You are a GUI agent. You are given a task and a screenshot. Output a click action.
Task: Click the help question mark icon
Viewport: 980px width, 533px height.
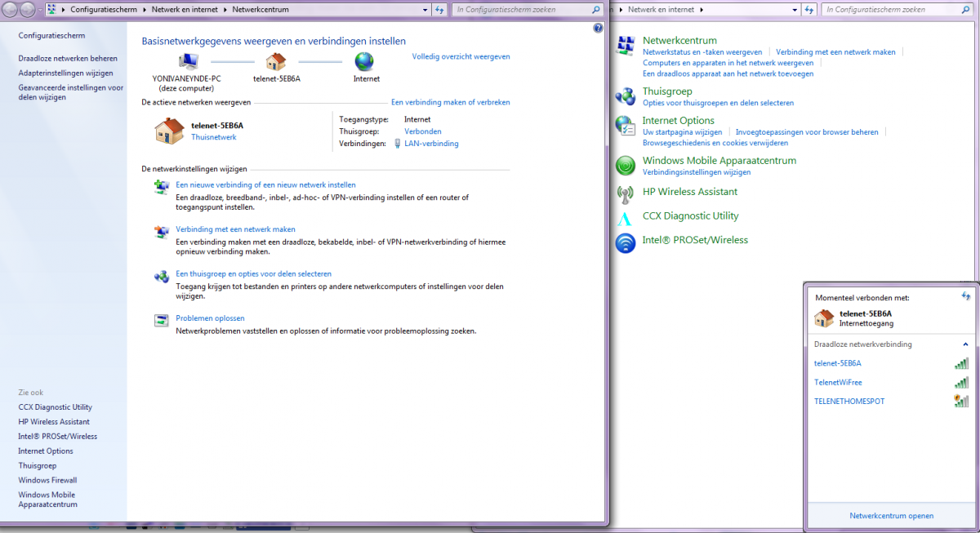[x=598, y=28]
